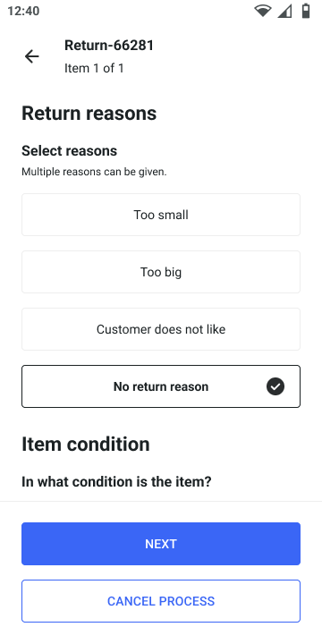Select the Too big reason

click(161, 272)
